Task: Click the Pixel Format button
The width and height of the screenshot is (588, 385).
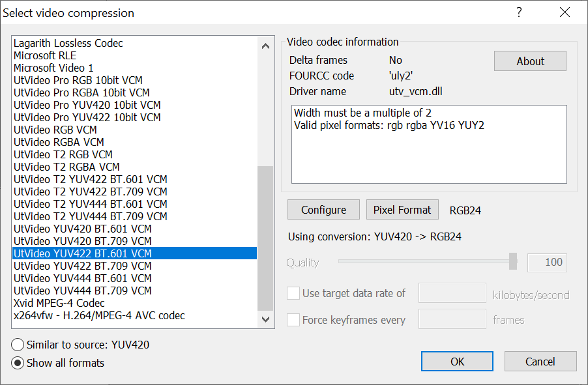Action: tap(402, 210)
